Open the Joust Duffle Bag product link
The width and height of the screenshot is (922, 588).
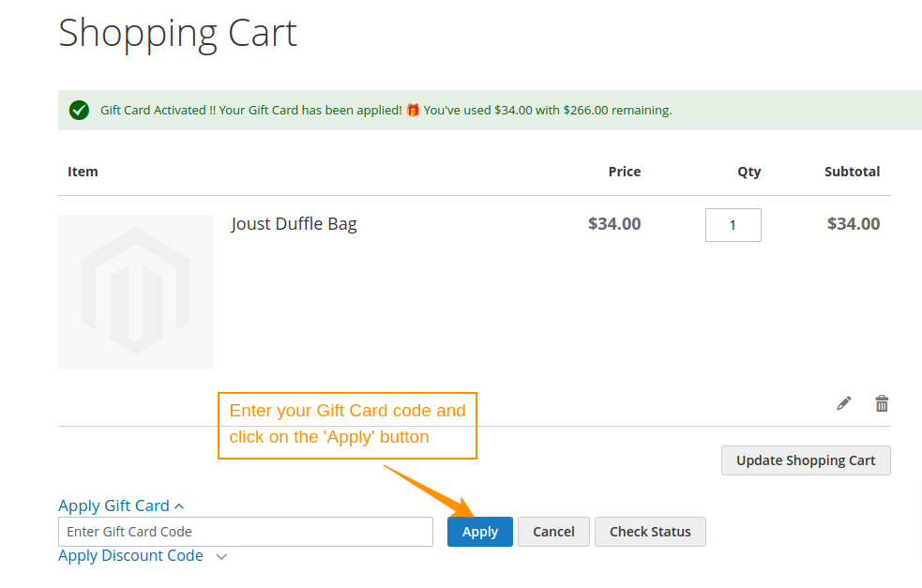[294, 224]
